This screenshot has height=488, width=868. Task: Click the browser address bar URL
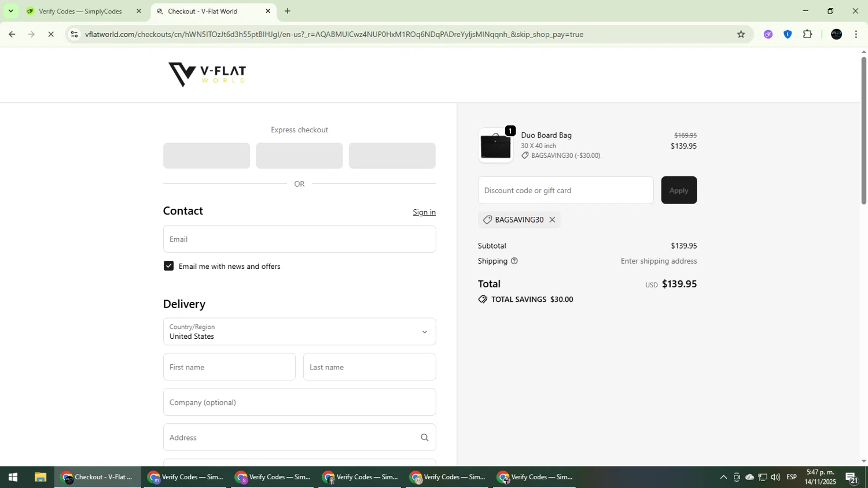click(x=334, y=34)
